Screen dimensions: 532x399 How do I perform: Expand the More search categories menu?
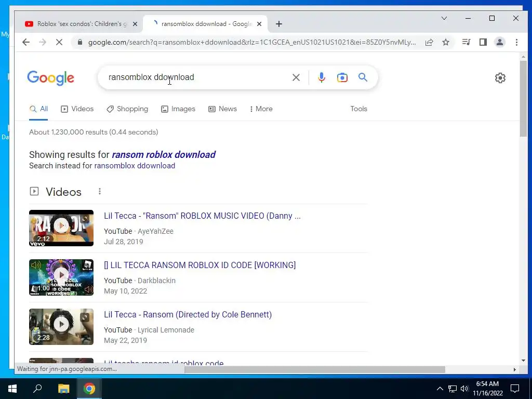point(261,109)
